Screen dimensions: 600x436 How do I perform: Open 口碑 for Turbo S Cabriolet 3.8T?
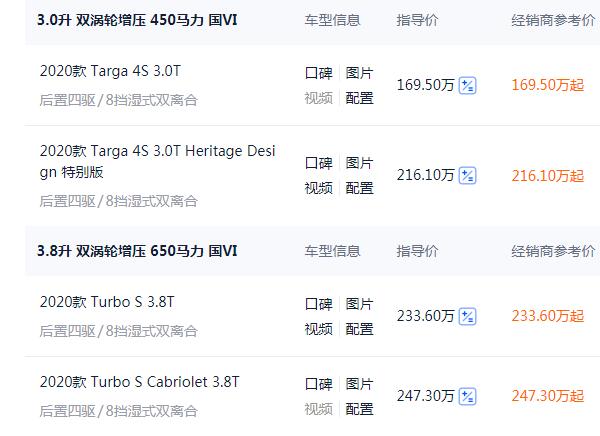point(319,384)
